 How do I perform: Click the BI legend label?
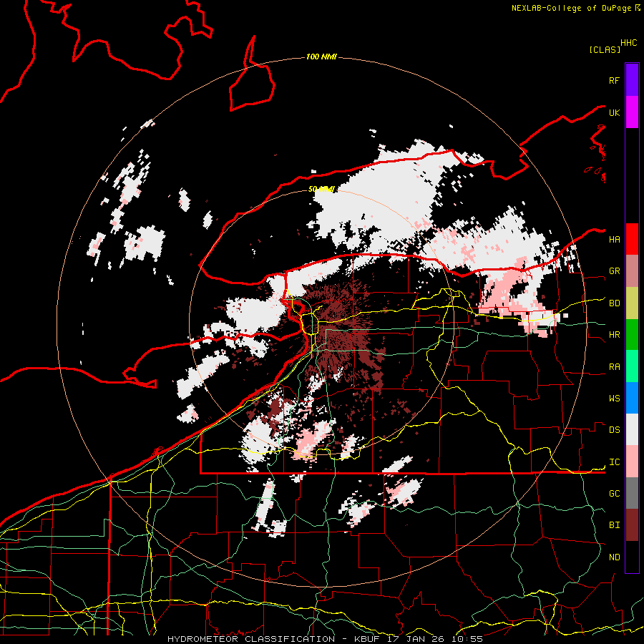coord(614,525)
